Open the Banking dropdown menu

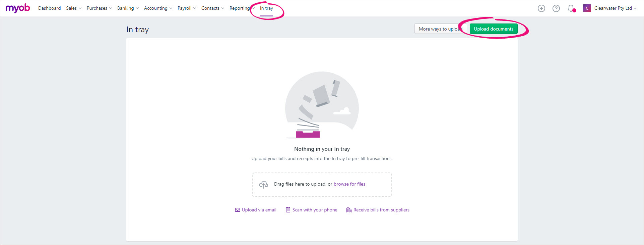coord(128,8)
